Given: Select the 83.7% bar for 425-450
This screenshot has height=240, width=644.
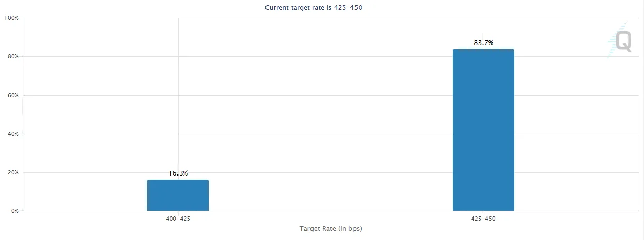Looking at the screenshot, I should pyautogui.click(x=483, y=130).
